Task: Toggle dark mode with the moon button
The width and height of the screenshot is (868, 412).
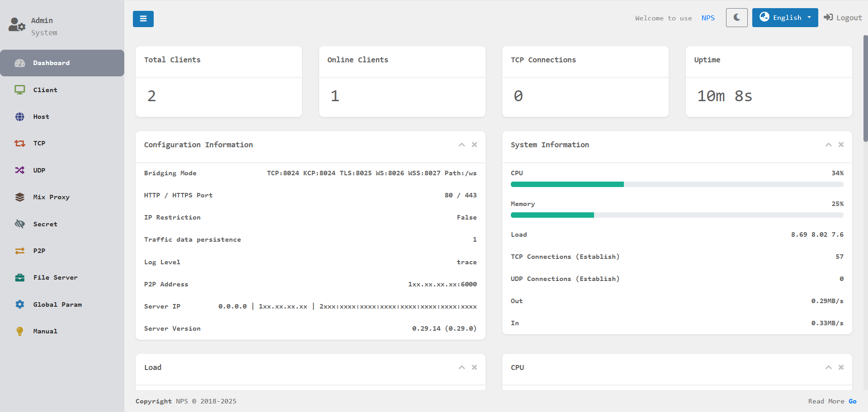Action: pyautogui.click(x=736, y=18)
